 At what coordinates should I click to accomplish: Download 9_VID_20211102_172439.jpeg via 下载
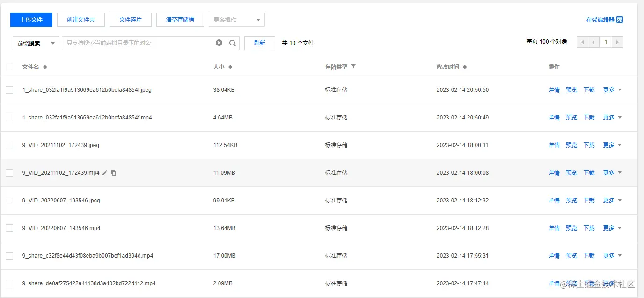point(589,145)
